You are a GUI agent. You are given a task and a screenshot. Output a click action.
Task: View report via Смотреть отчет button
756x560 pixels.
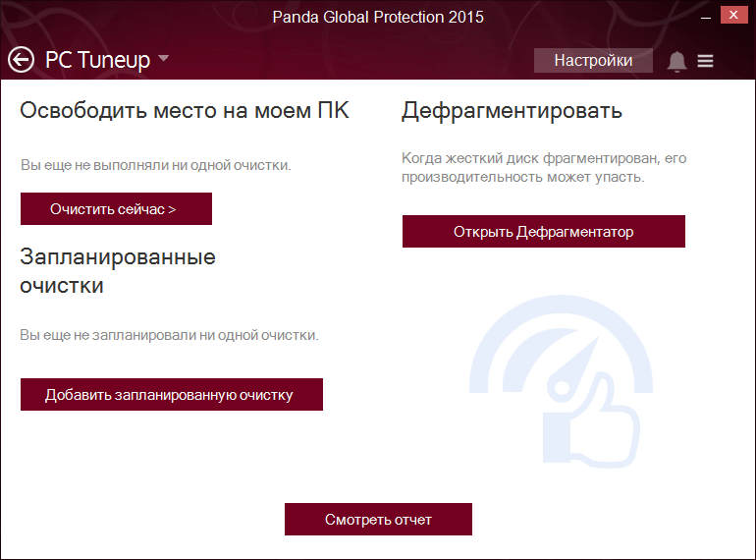coord(378,520)
